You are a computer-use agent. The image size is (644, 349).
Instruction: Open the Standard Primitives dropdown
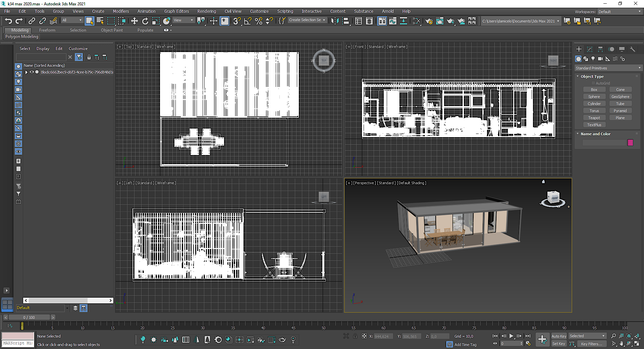coord(608,68)
